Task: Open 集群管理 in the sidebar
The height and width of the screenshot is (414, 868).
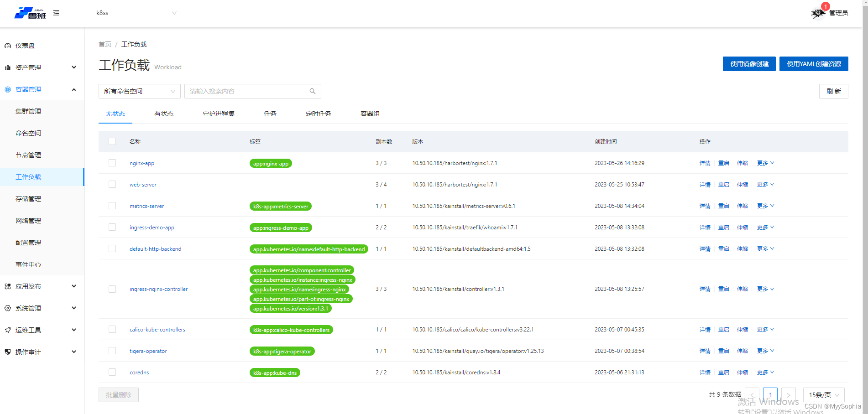Action: [x=28, y=111]
